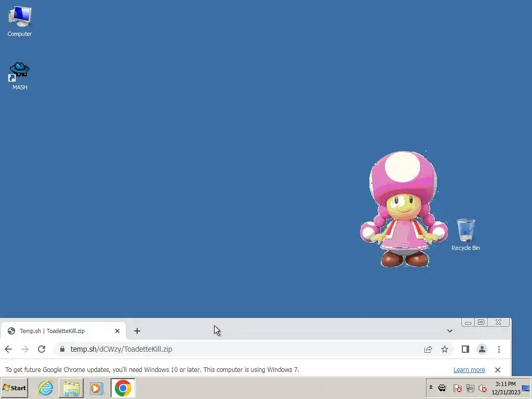
Task: Open a new Chrome tab
Action: (x=137, y=331)
